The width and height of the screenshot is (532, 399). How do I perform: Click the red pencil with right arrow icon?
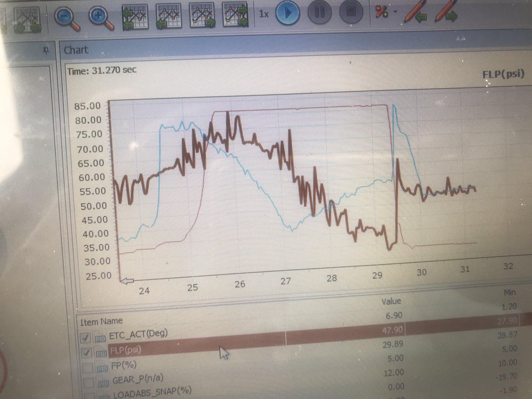(x=445, y=12)
